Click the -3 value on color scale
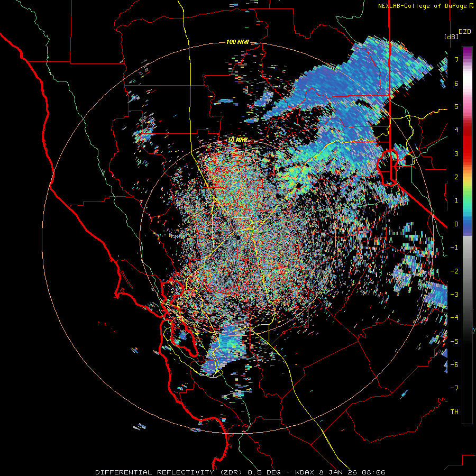This screenshot has height=476, width=476. click(x=454, y=294)
